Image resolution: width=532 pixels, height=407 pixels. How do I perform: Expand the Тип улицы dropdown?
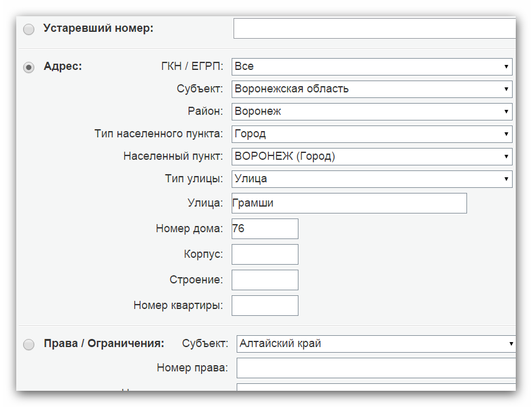click(372, 179)
